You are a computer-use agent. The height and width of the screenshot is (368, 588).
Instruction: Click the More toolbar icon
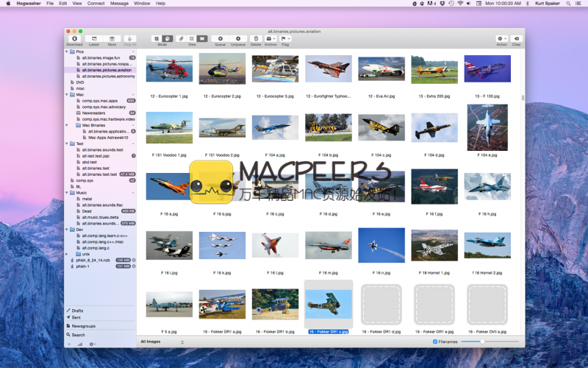click(x=112, y=38)
